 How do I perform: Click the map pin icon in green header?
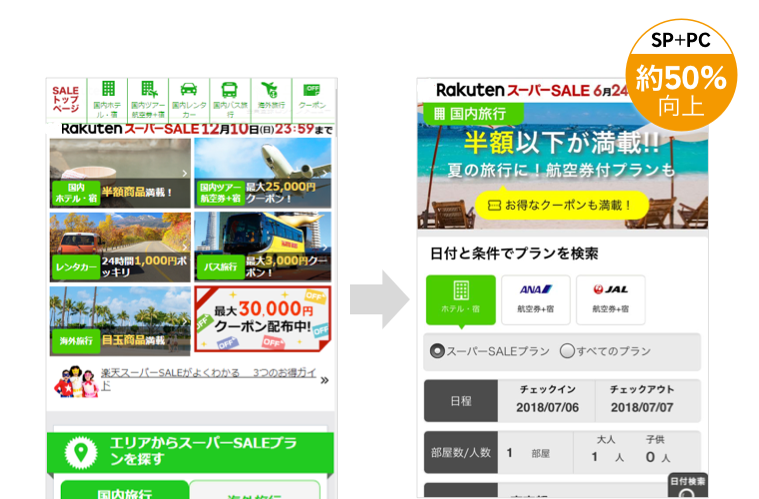pyautogui.click(x=81, y=453)
